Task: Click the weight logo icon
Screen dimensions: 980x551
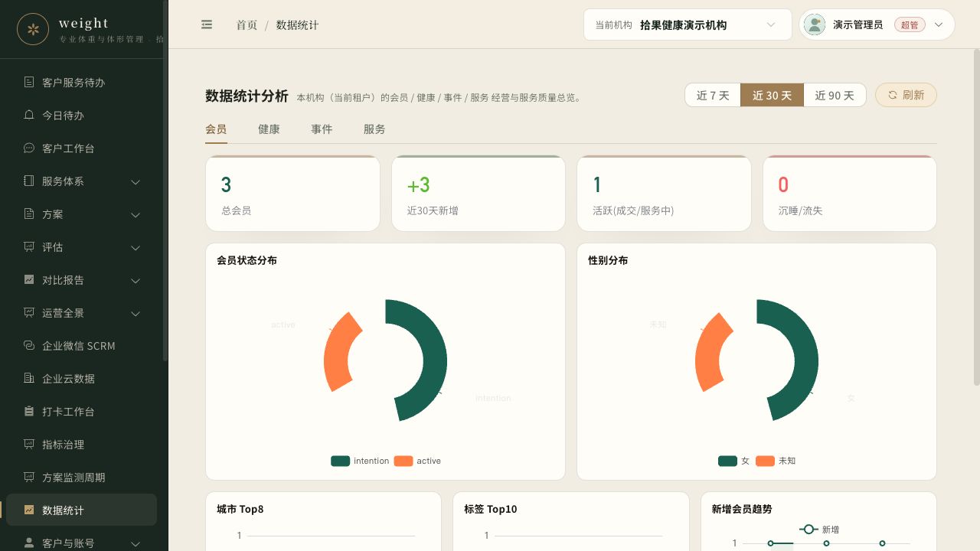Action: click(33, 29)
